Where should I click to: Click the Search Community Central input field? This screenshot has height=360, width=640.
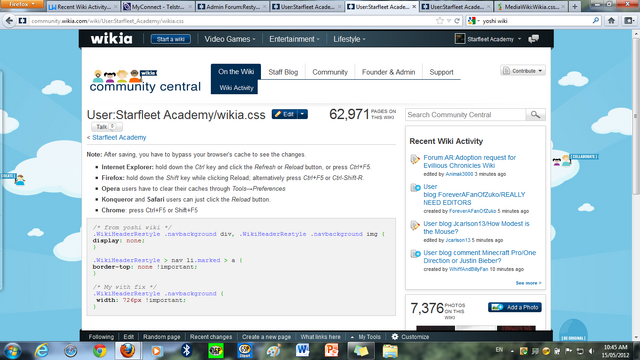click(x=466, y=115)
